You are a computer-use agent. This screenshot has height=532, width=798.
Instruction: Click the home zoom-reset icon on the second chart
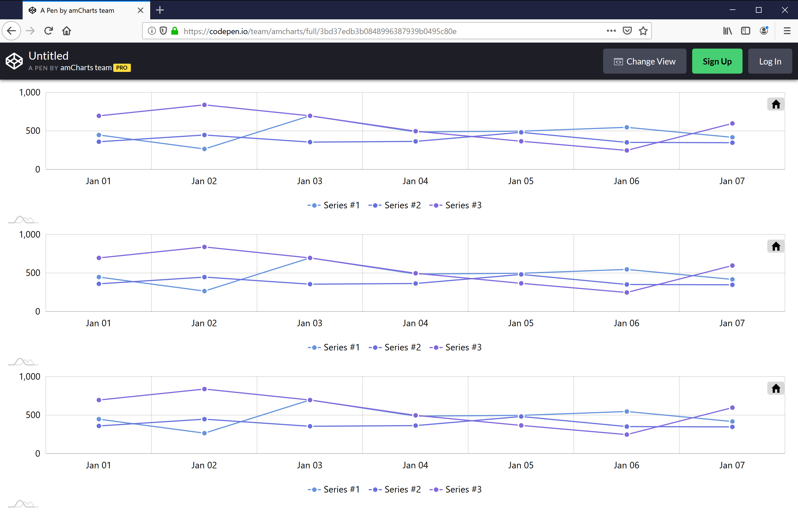pos(776,246)
